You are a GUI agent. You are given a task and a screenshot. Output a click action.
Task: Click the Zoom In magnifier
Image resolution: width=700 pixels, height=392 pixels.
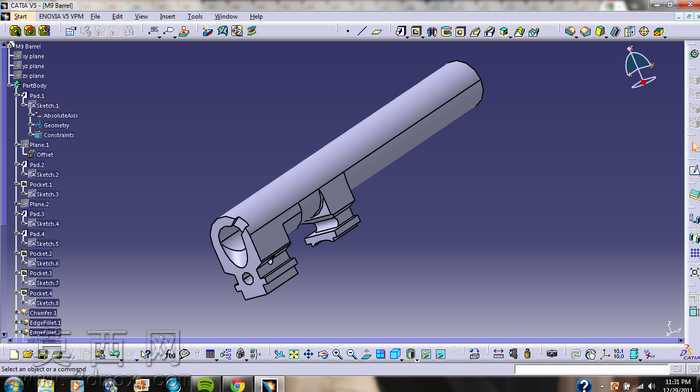tap(338, 354)
